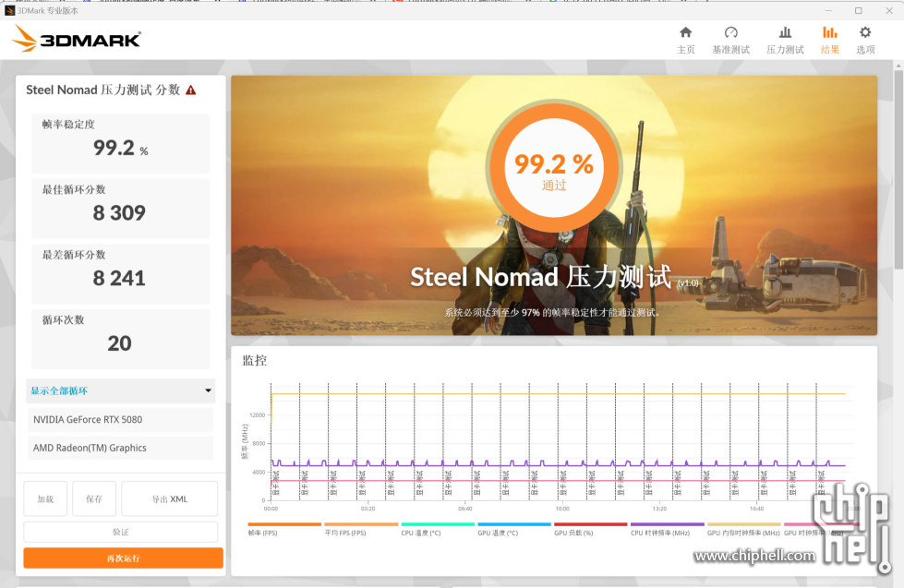Viewport: 904px width, 588px height.
Task: Click the 3DMARK logo
Action: click(76, 39)
